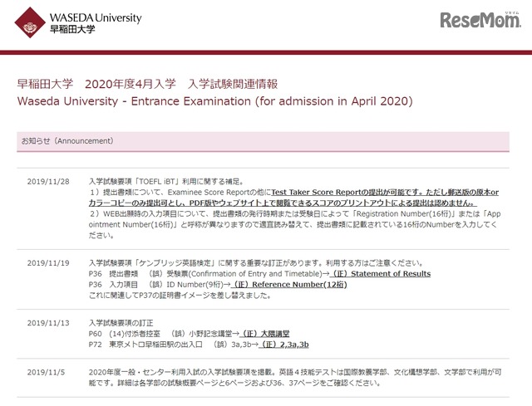
Task: Select the 2019/11/19 announcement date
Action: (49, 262)
